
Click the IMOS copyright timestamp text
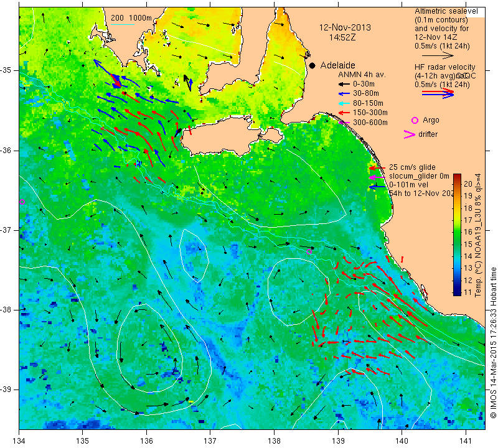click(x=493, y=342)
